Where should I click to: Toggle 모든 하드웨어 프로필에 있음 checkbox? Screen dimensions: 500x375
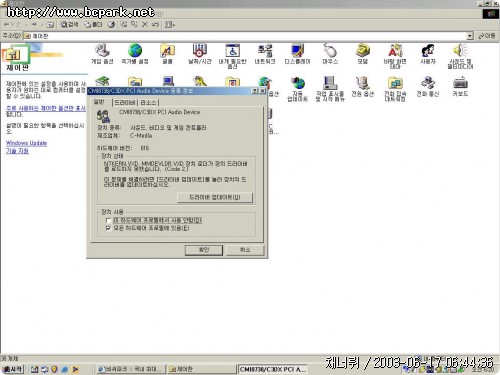click(x=108, y=228)
